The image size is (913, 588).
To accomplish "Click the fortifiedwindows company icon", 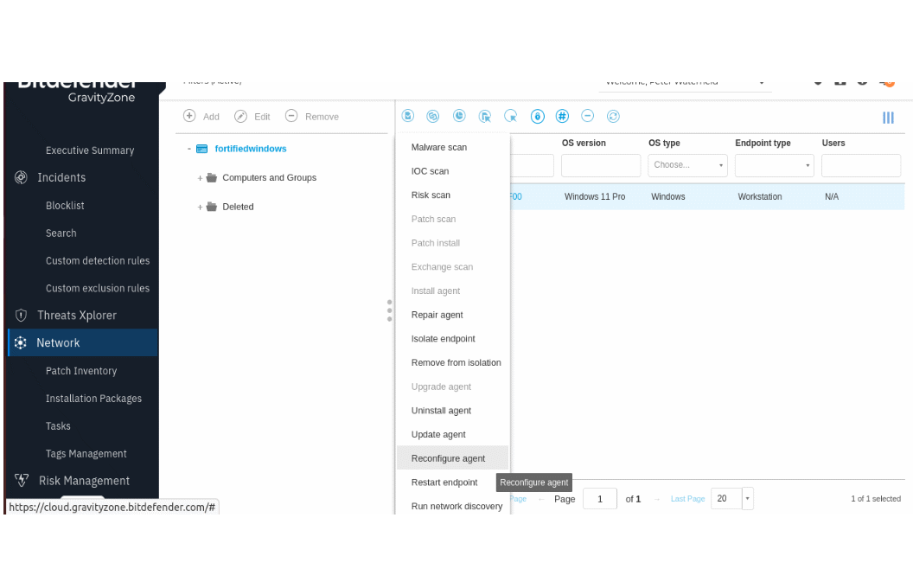I will [202, 149].
